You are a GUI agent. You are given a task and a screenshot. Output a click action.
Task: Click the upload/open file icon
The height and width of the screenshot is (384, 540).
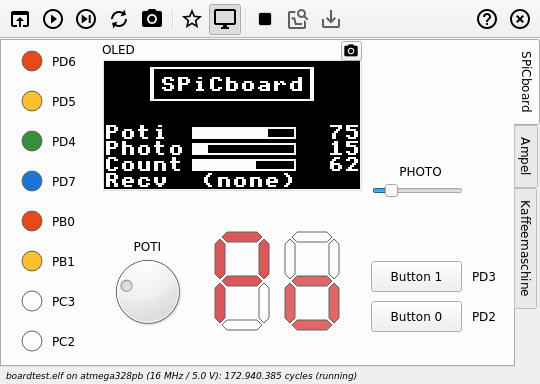click(x=20, y=19)
